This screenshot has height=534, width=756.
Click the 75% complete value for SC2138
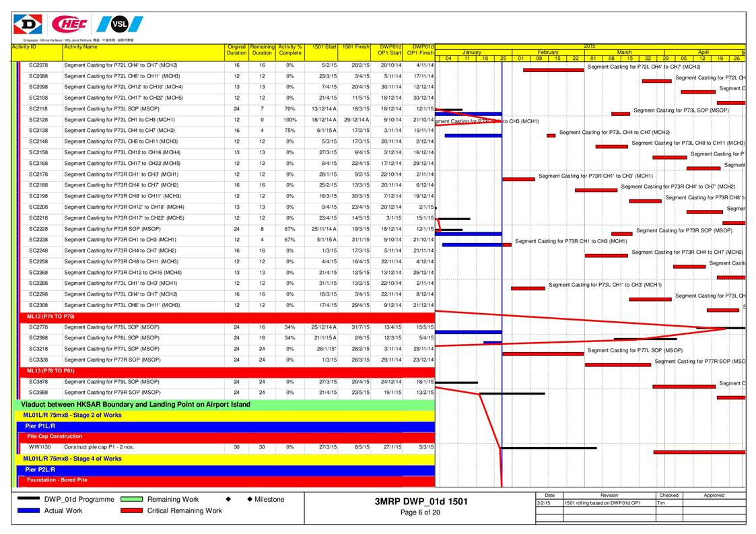point(289,131)
